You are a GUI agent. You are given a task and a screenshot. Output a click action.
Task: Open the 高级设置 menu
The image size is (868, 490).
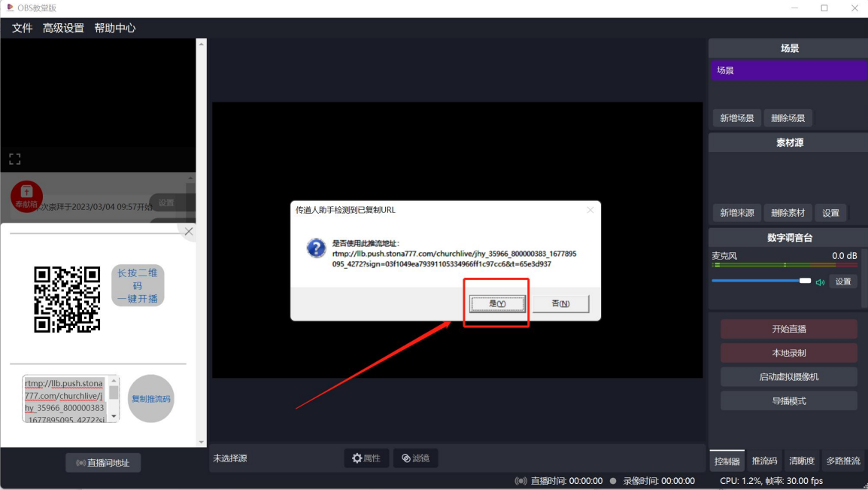coord(63,28)
